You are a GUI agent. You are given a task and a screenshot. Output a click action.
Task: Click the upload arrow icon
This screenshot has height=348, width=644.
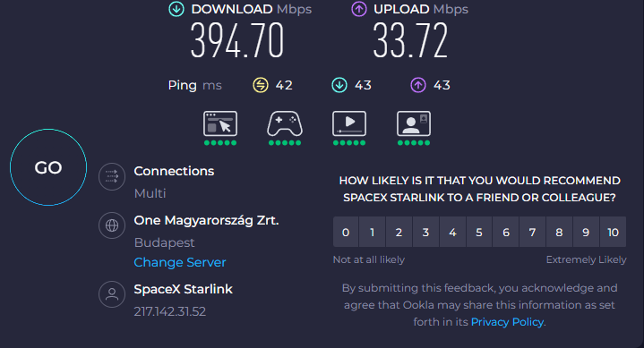(359, 10)
